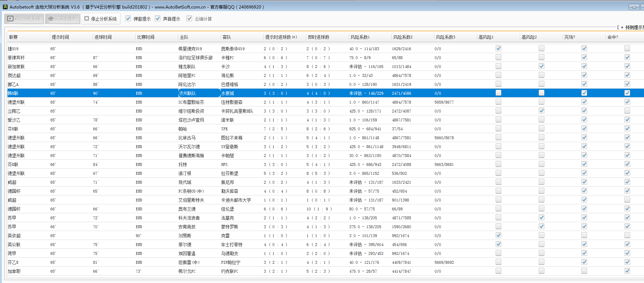Click the 主队 column header
644x283 pixels.
coord(184,37)
